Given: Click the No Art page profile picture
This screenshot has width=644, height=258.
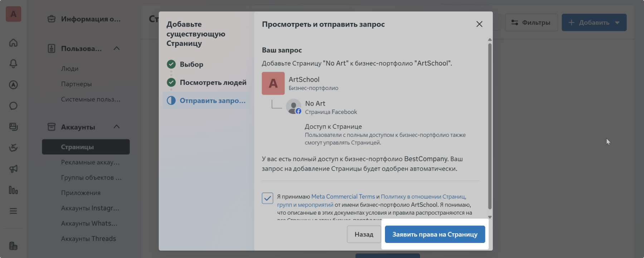Looking at the screenshot, I should tap(294, 106).
